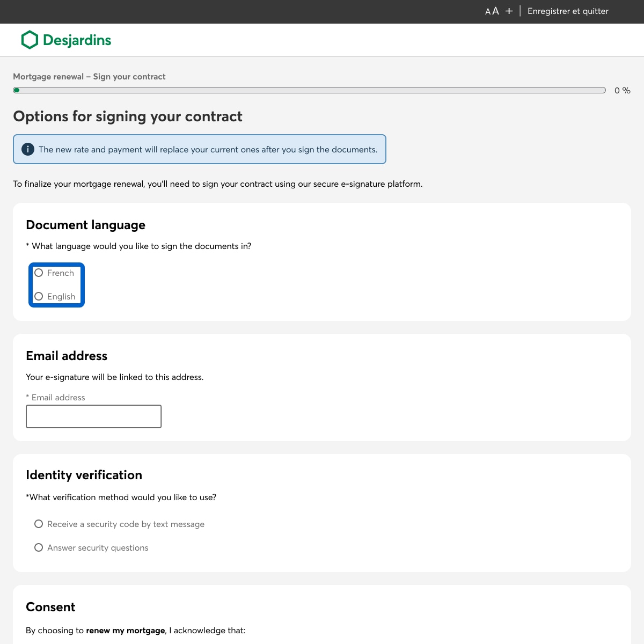Click the mortgage renewal progress bar

click(309, 90)
